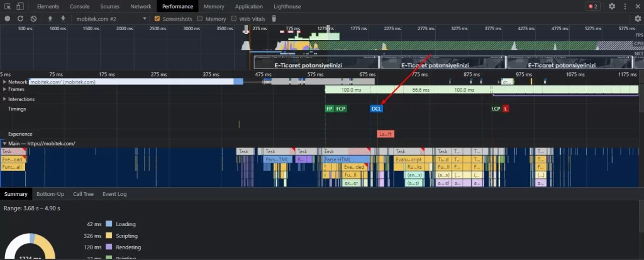
Task: Disable the Screenshots checkbox
Action: pyautogui.click(x=157, y=18)
